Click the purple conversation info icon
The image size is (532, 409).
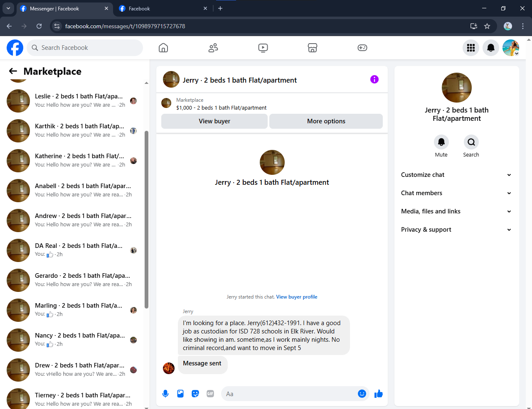click(x=374, y=79)
